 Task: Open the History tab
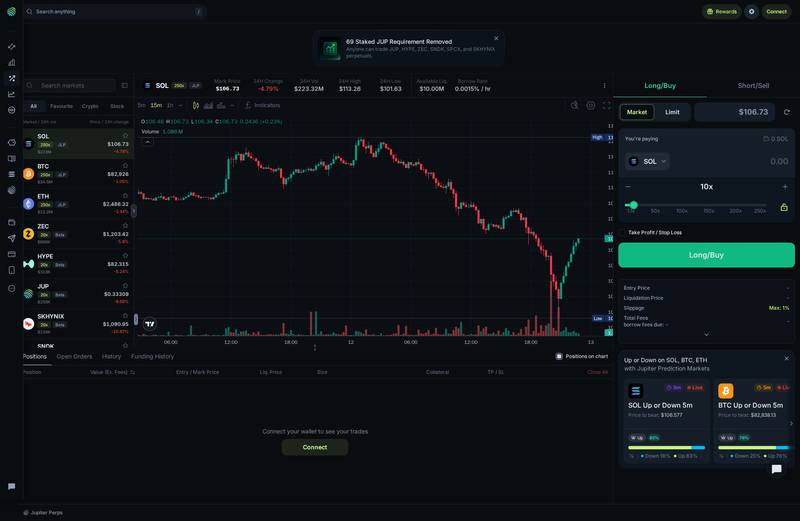111,356
